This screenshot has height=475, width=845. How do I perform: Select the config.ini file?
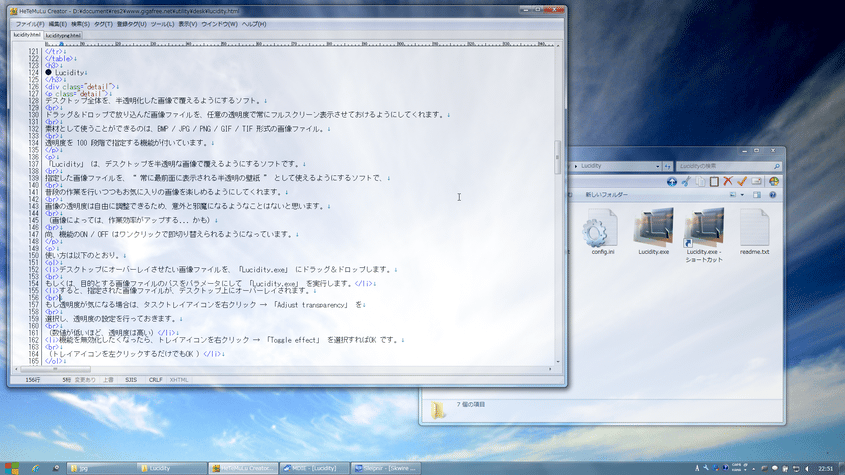click(x=602, y=231)
